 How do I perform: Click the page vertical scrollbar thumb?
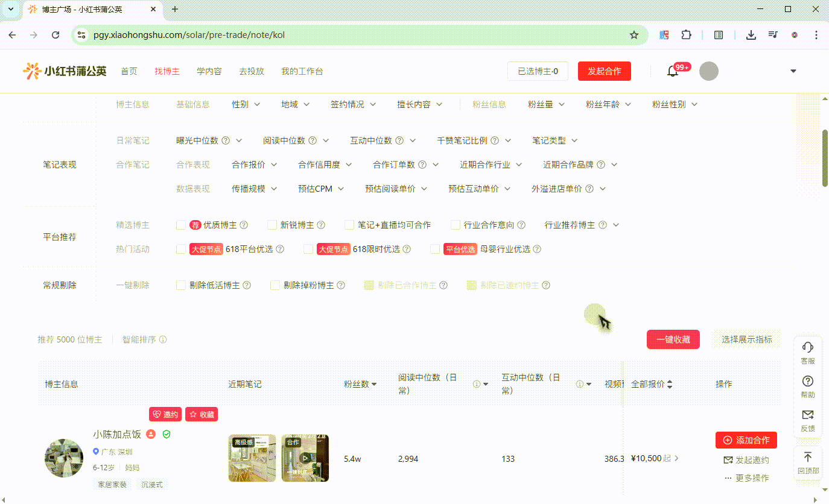tap(825, 158)
